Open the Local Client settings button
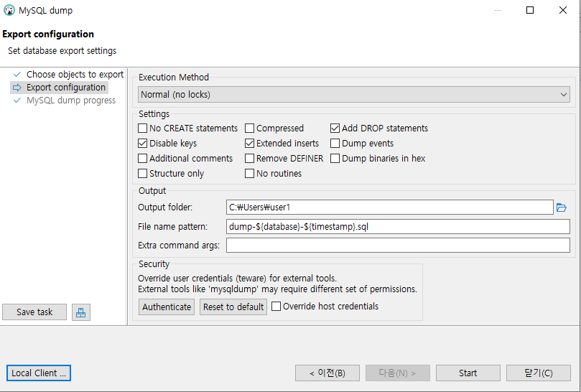The width and height of the screenshot is (581, 392). 39,373
